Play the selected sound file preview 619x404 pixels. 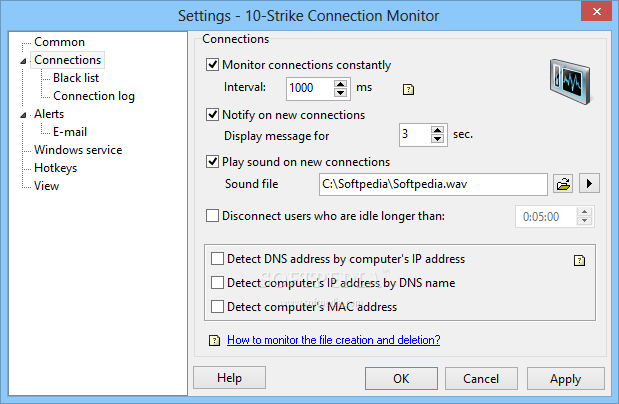point(589,184)
